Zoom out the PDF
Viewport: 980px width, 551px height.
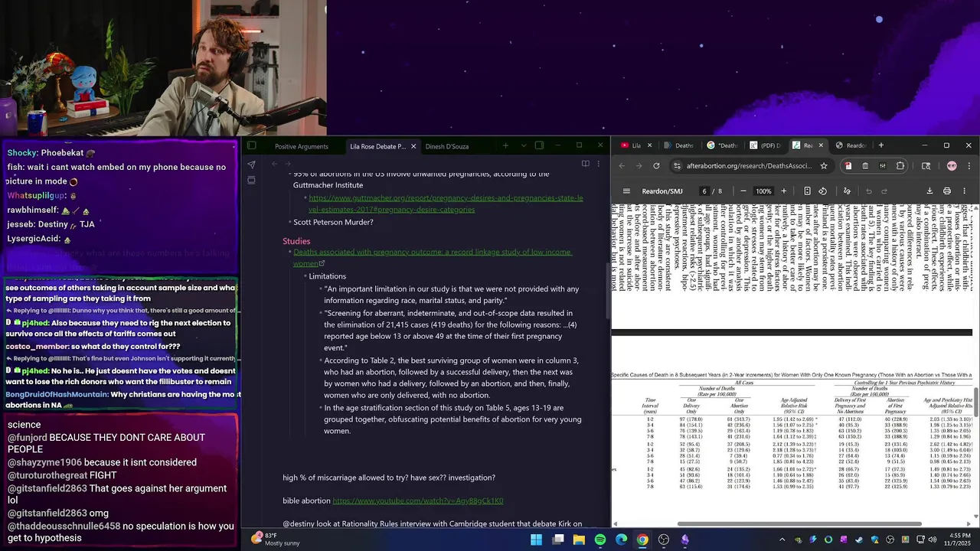click(x=743, y=191)
